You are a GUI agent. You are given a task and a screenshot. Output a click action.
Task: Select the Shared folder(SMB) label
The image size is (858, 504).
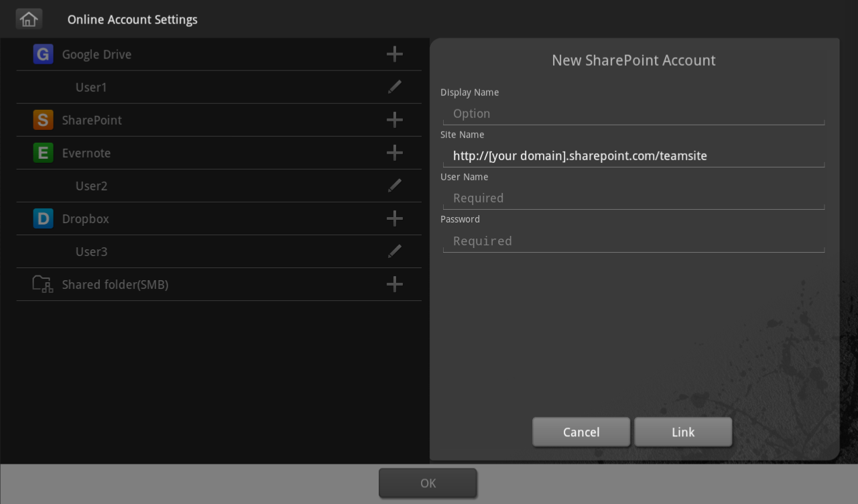115,285
